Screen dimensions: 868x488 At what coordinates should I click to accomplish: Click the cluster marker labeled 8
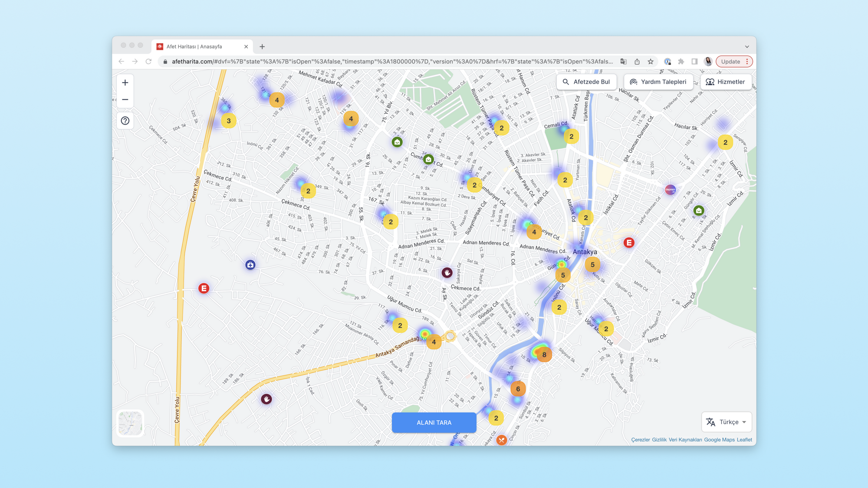[544, 354]
